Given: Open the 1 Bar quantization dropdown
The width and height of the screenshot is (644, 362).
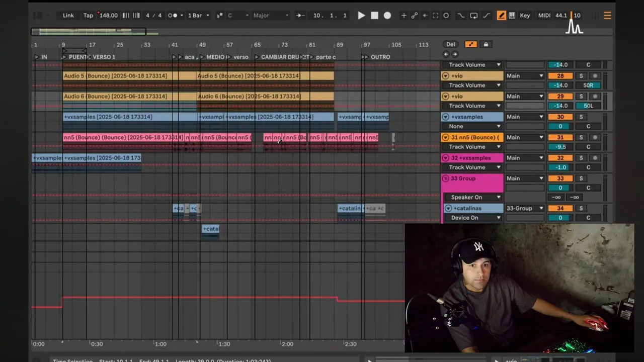Looking at the screenshot, I should click(199, 16).
